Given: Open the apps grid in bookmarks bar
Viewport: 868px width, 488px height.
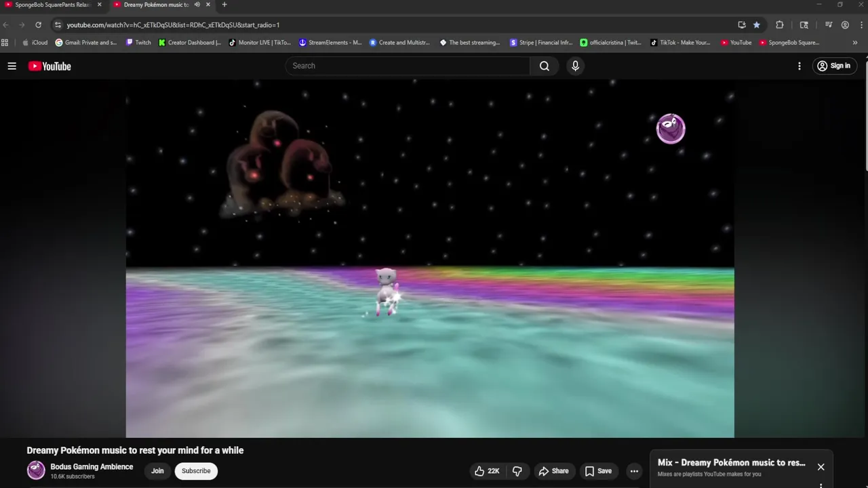Looking at the screenshot, I should 5,43.
